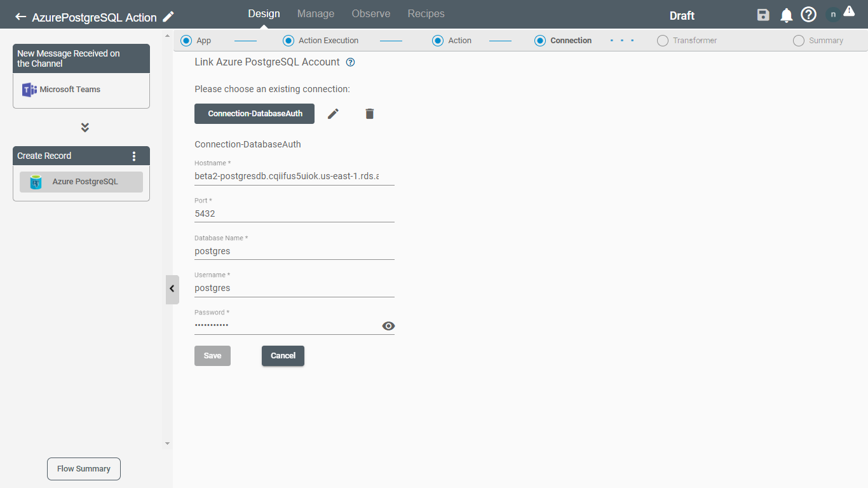Click the double chevron between flow steps

[x=85, y=128]
